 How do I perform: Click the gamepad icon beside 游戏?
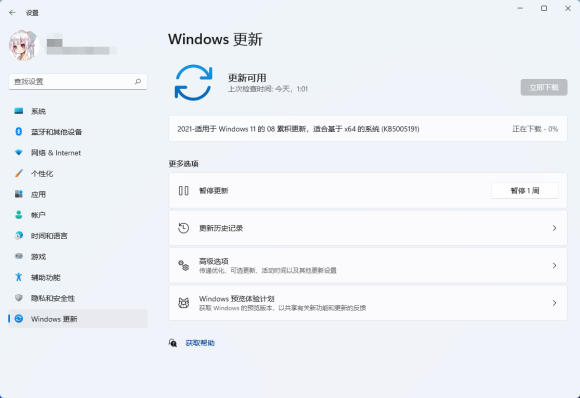click(x=18, y=256)
